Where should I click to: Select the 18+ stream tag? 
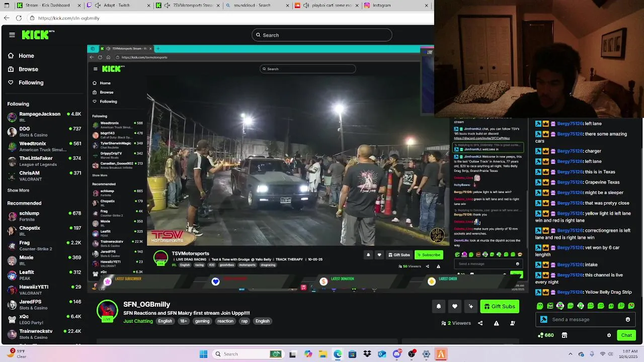click(183, 321)
